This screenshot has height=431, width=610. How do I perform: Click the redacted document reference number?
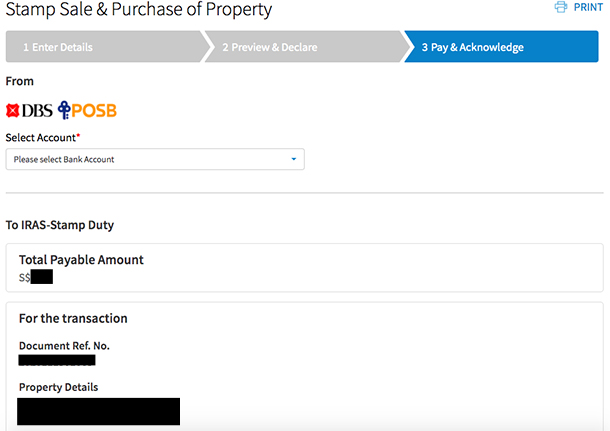(57, 360)
